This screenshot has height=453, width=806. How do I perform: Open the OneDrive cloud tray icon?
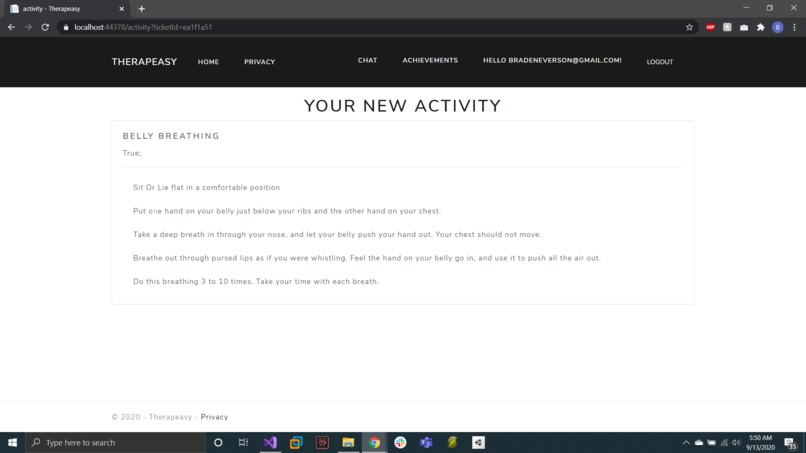pyautogui.click(x=699, y=443)
